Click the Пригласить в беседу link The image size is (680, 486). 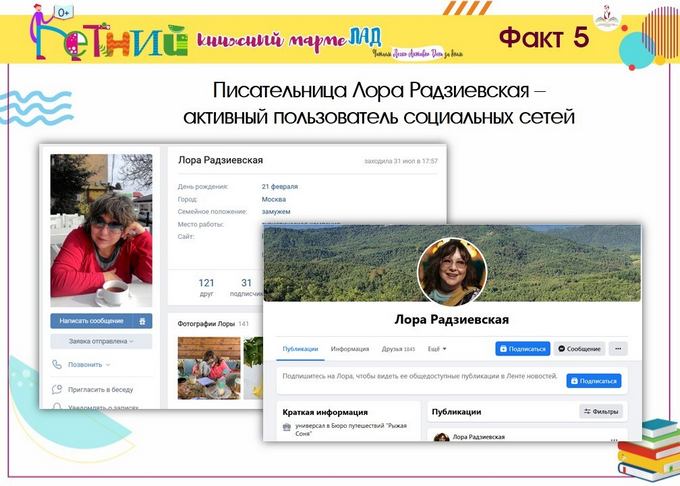(101, 390)
